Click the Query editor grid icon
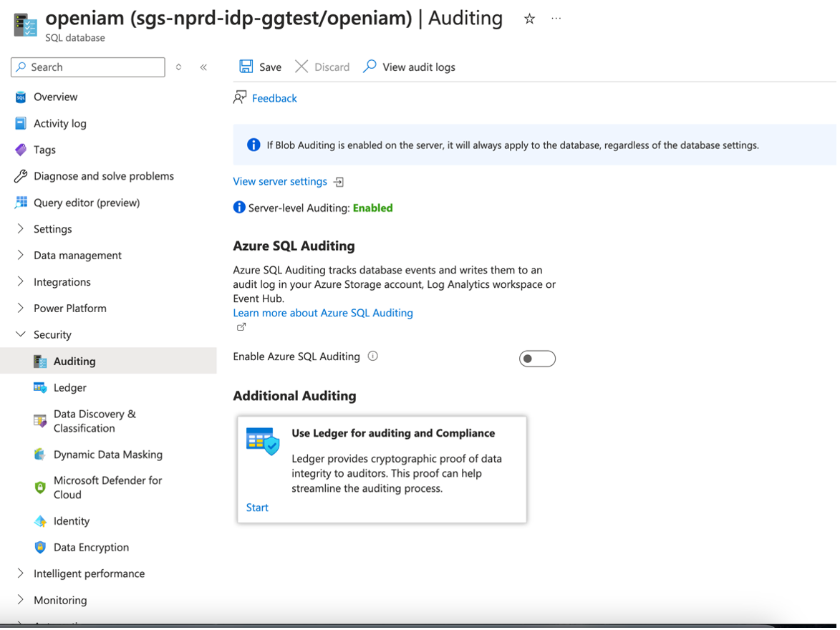The width and height of the screenshot is (840, 630). point(21,203)
